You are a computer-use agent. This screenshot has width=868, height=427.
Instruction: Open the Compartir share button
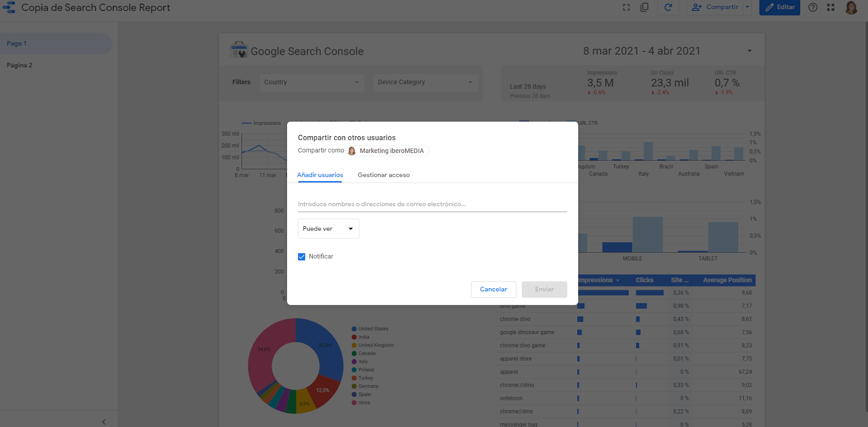point(714,8)
